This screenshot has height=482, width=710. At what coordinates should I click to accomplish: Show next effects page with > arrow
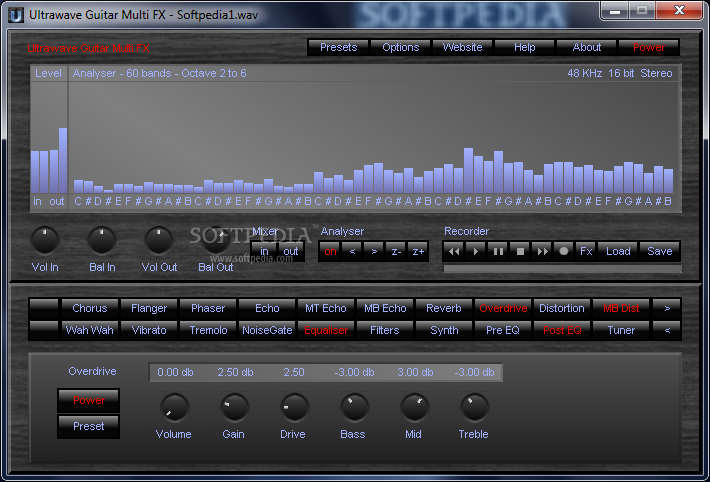coord(666,308)
